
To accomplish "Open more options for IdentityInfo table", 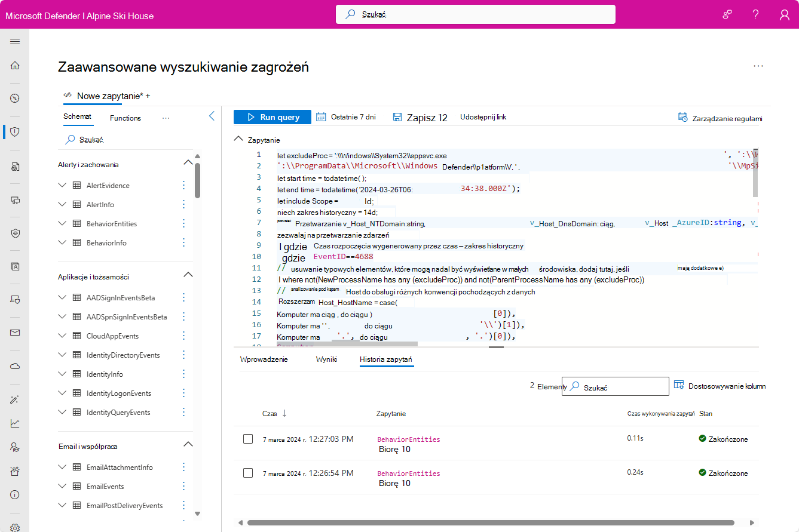I will [x=183, y=374].
